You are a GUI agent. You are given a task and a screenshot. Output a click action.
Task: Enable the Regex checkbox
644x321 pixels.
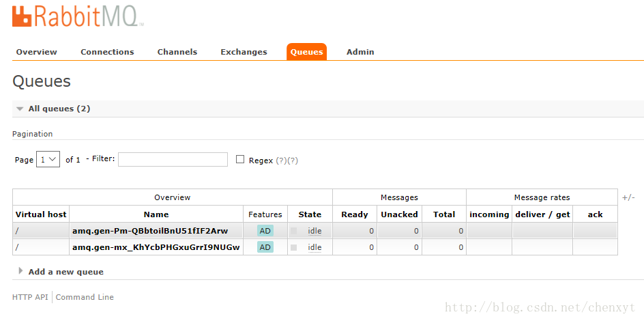240,159
